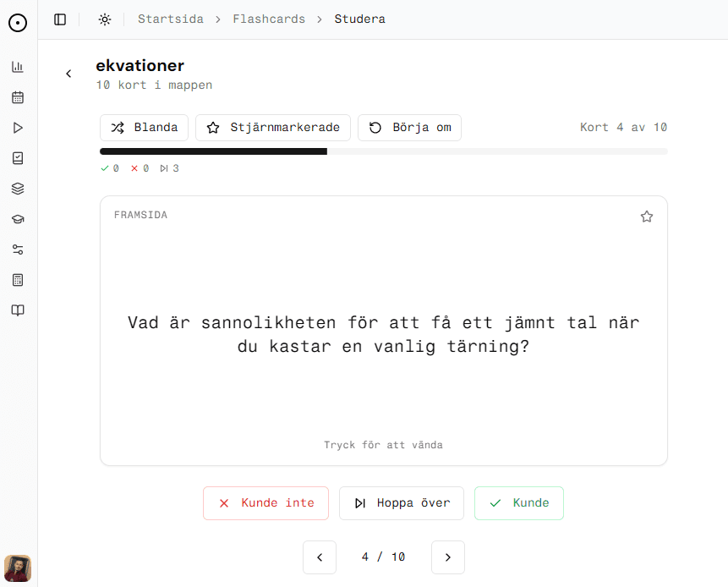
Task: Navigate to Startsida via breadcrumb
Action: pyautogui.click(x=171, y=19)
